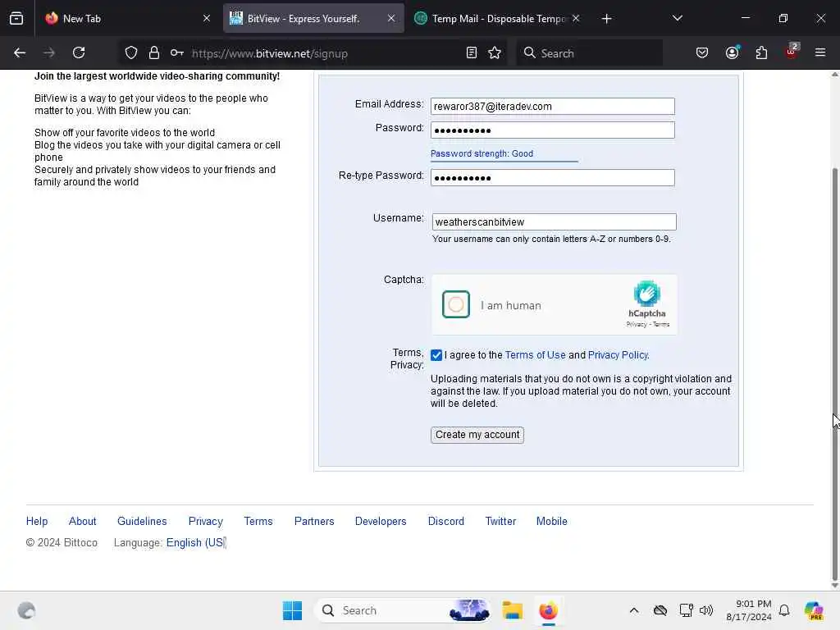Image resolution: width=840 pixels, height=630 pixels.
Task: Open Copilot icon in taskbar
Action: click(x=814, y=610)
